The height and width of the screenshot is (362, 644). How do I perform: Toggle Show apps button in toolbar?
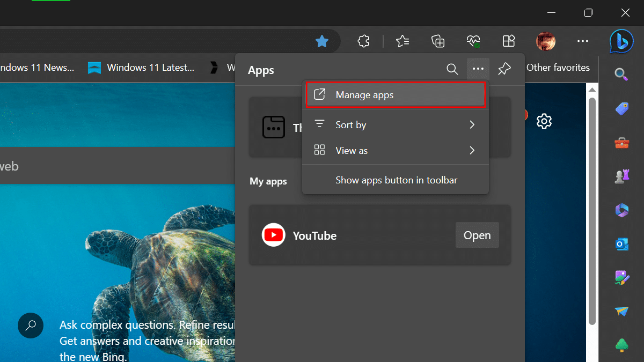coord(396,180)
